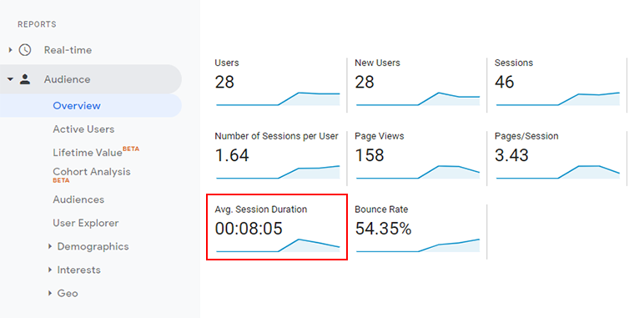Click the Users sparkline chart
Screen dimensions: 644x318
coord(278,99)
